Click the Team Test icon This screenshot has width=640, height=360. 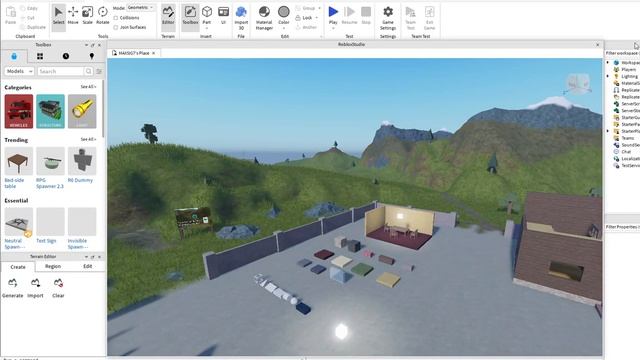(x=411, y=18)
